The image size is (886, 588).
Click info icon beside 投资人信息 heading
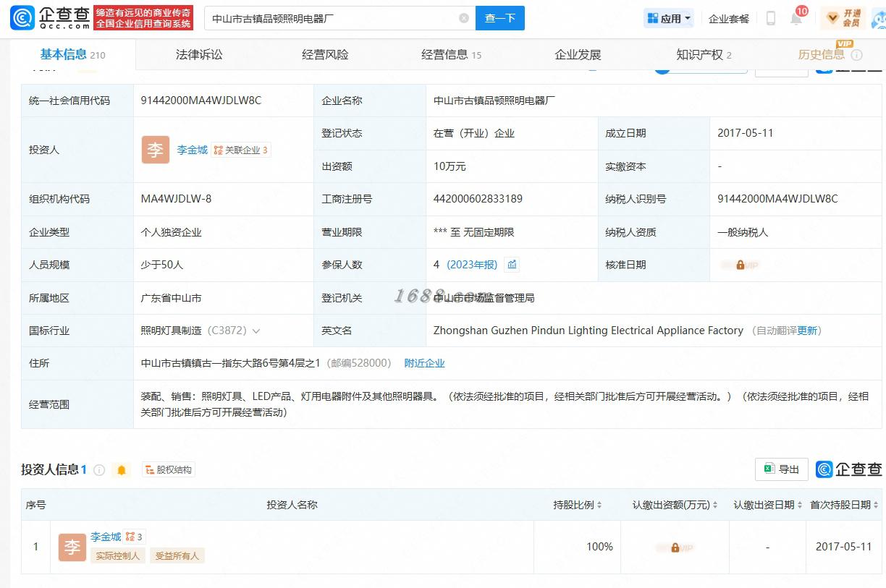tap(99, 470)
